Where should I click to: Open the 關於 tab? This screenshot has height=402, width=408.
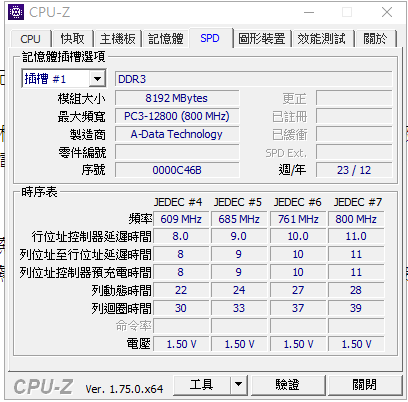(x=375, y=39)
